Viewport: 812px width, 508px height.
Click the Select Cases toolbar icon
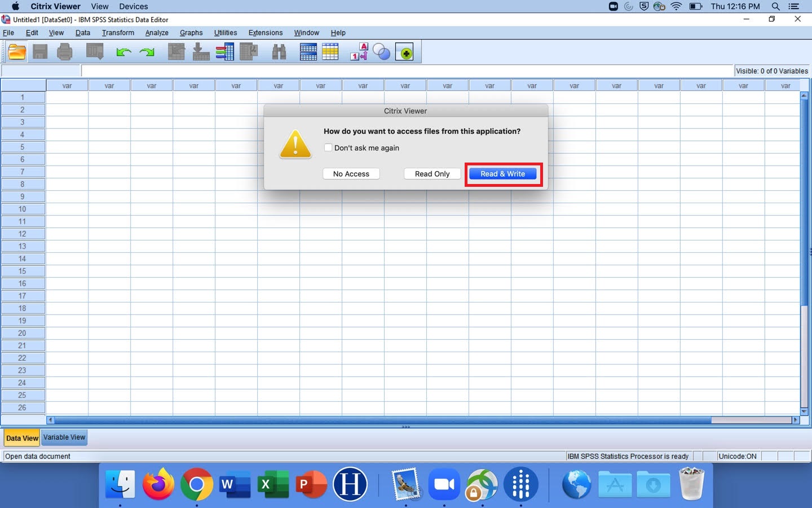(x=330, y=52)
